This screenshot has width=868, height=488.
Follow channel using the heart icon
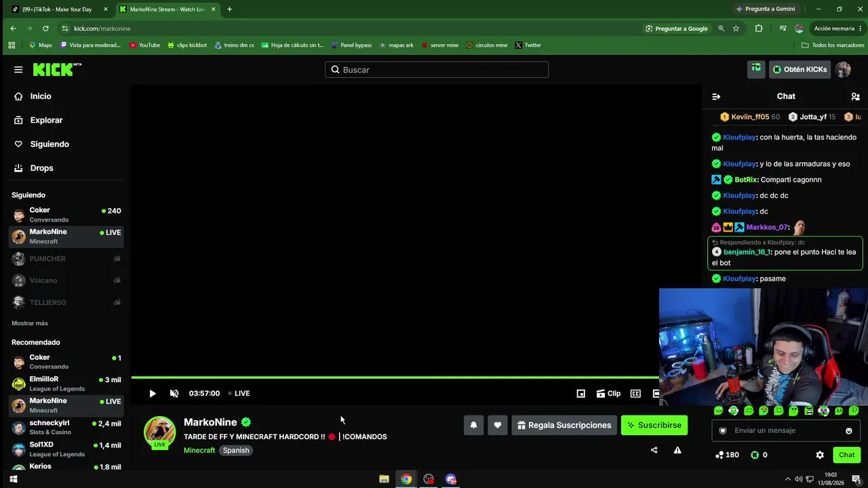coord(498,425)
